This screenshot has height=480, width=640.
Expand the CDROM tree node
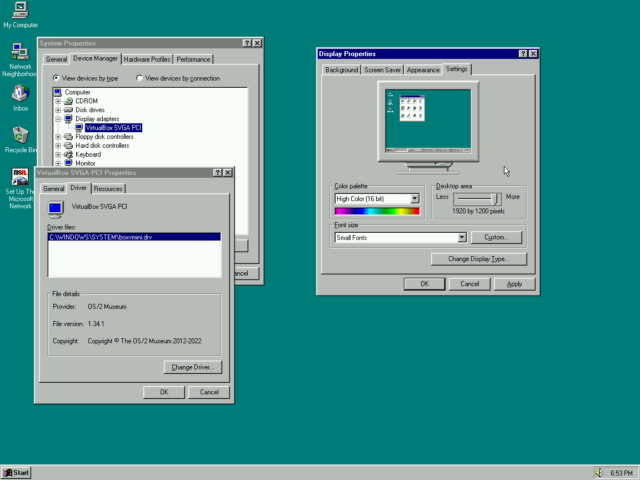58,101
